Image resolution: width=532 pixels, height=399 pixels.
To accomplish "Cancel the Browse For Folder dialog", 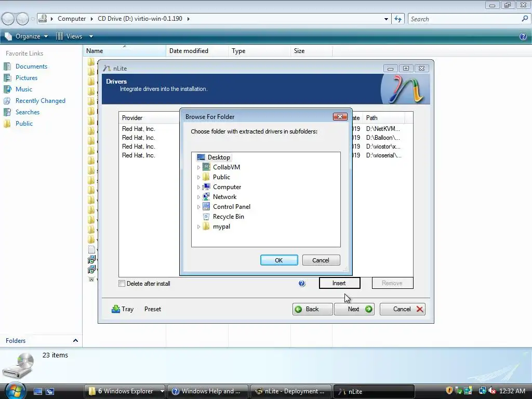I will (321, 260).
